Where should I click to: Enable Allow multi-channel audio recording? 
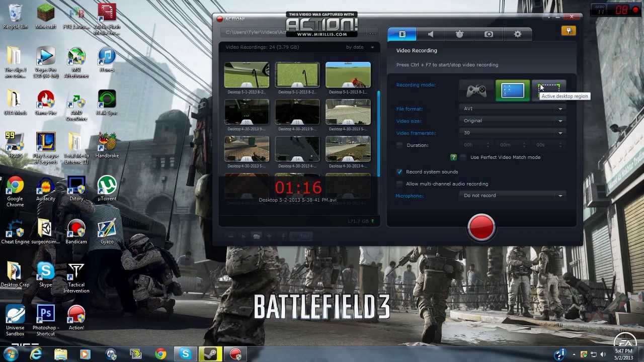point(399,184)
